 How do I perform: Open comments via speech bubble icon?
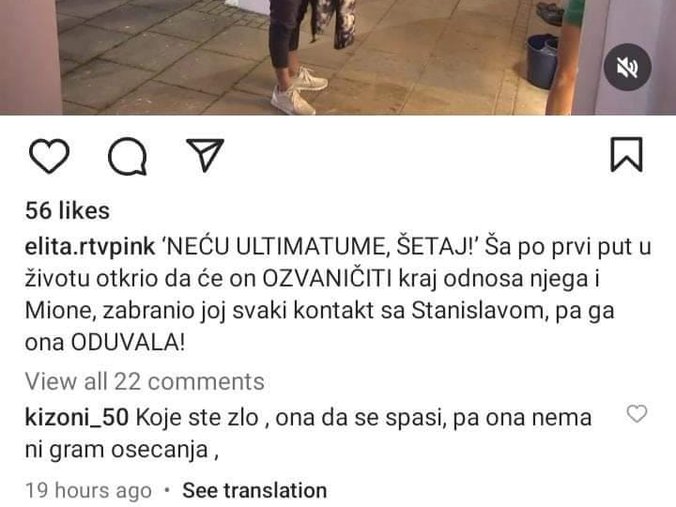(x=127, y=156)
